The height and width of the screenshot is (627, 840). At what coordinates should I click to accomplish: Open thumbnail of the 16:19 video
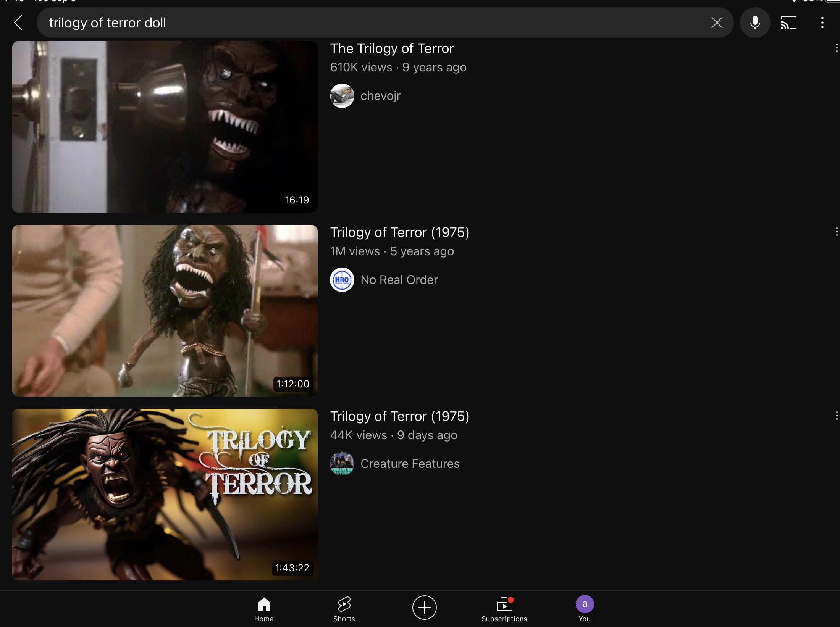coord(165,127)
